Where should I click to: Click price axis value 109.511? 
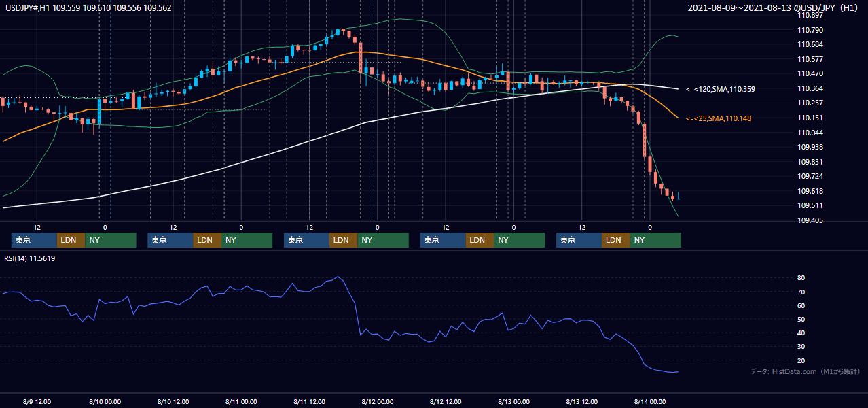tap(809, 205)
